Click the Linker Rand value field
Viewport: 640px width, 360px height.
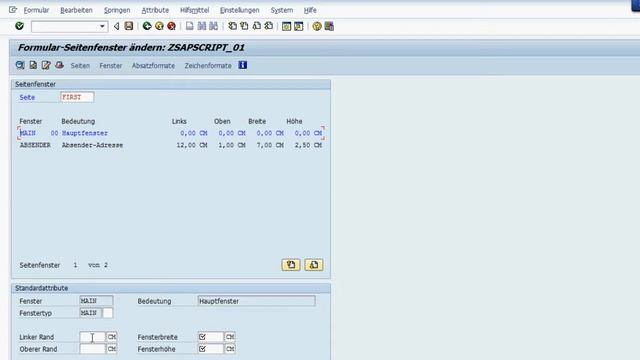pos(92,337)
